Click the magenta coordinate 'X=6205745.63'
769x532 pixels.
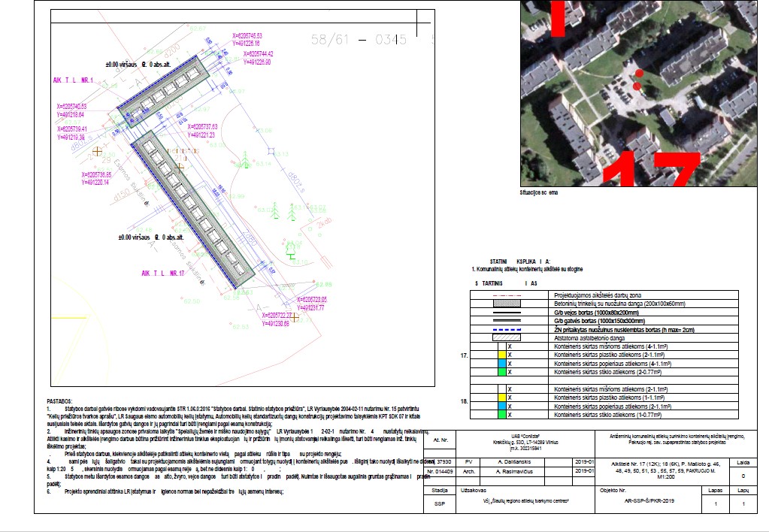(x=247, y=36)
